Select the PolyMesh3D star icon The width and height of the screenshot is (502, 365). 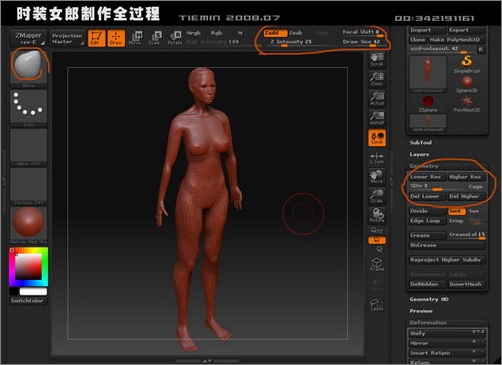point(467,104)
